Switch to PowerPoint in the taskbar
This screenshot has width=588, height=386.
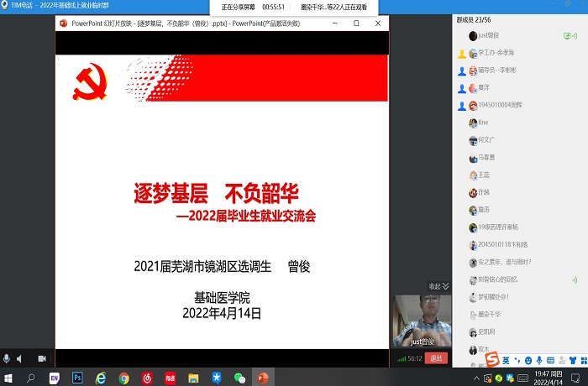point(262,377)
